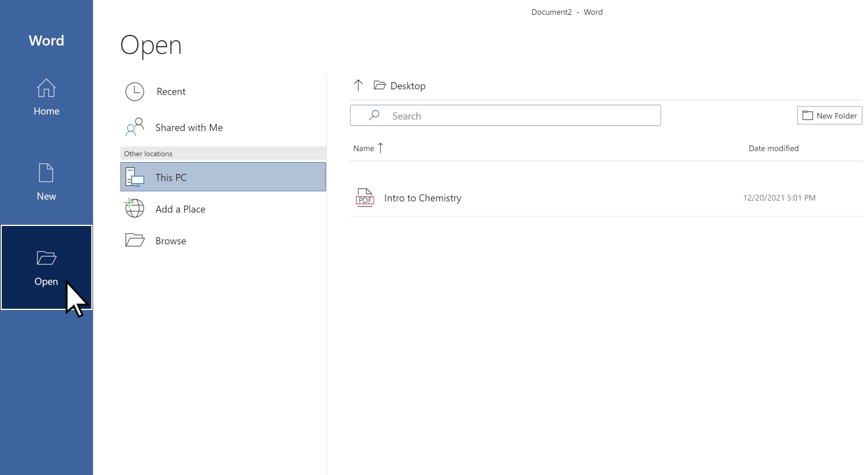Select the New document icon
Screen dimensions: 868x475
[46, 173]
